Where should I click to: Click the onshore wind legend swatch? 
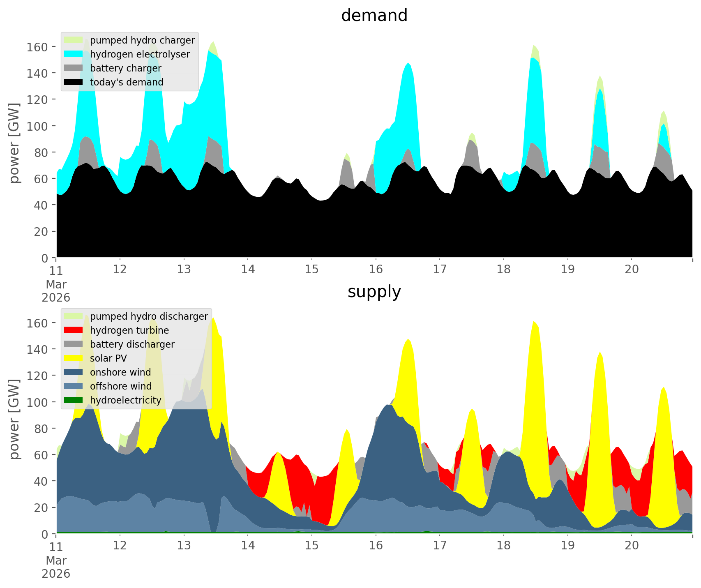click(x=74, y=372)
